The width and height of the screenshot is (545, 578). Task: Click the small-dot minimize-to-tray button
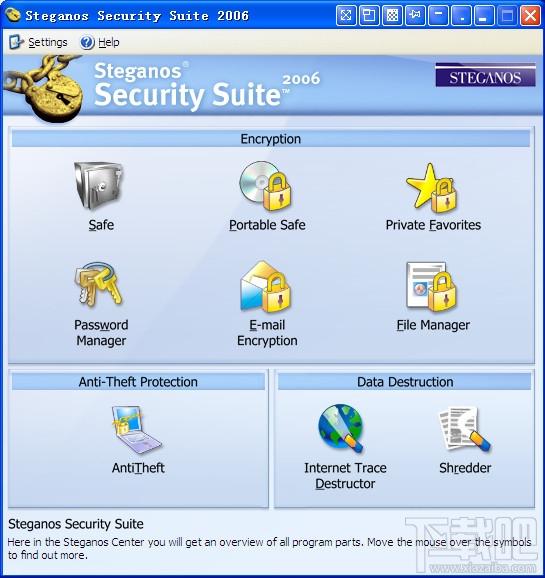pyautogui.click(x=461, y=15)
